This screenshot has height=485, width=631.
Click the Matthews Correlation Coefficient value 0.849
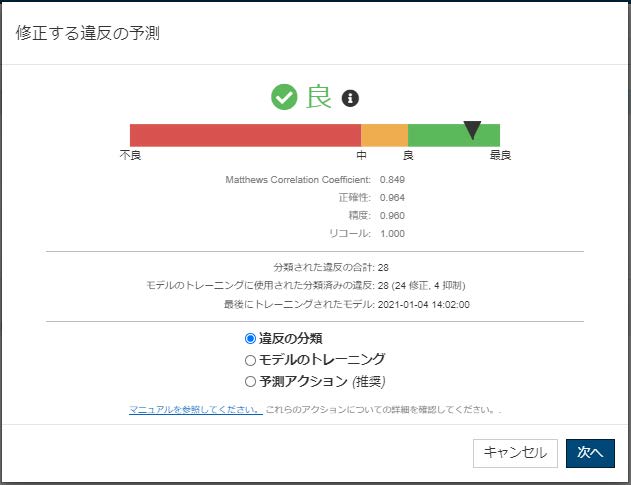(392, 180)
